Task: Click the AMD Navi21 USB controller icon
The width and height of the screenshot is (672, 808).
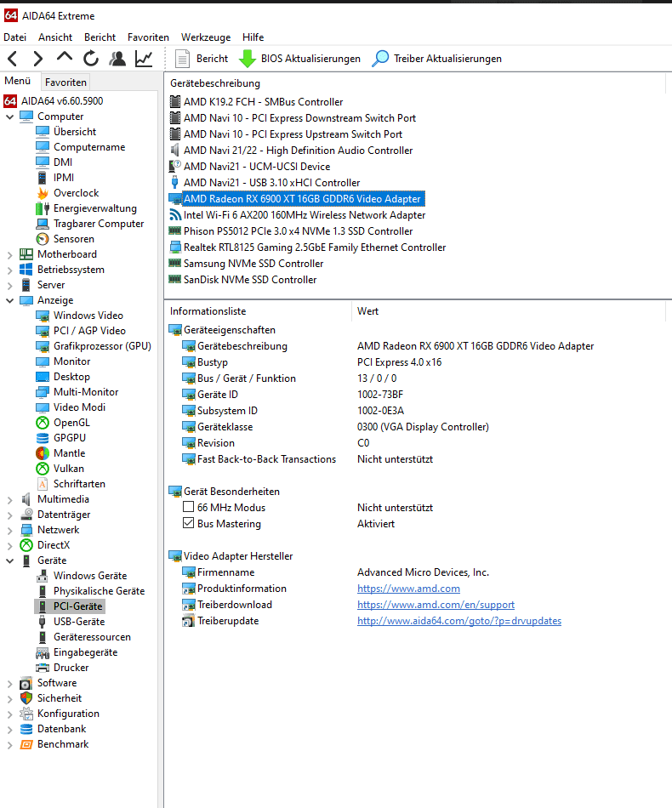Action: (174, 182)
